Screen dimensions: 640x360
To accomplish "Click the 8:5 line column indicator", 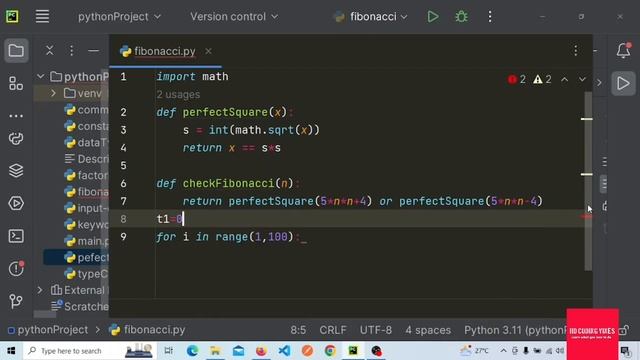I will pyautogui.click(x=298, y=330).
